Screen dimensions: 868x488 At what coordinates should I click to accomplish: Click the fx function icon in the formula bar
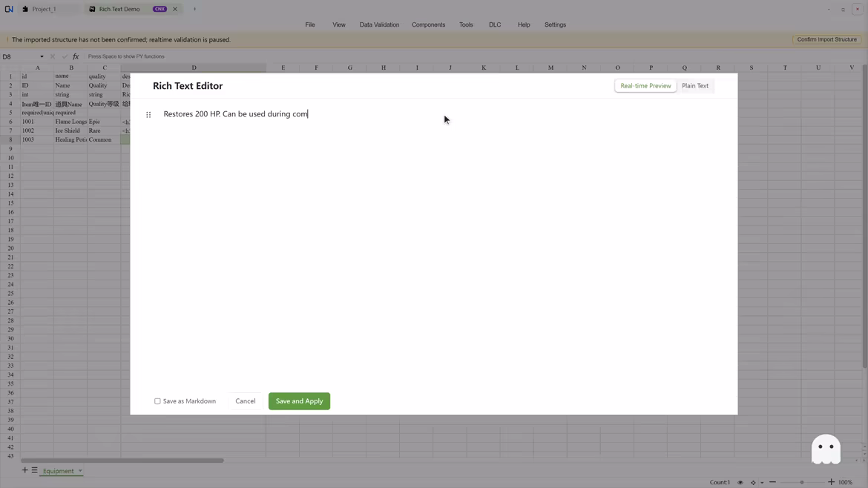[76, 56]
